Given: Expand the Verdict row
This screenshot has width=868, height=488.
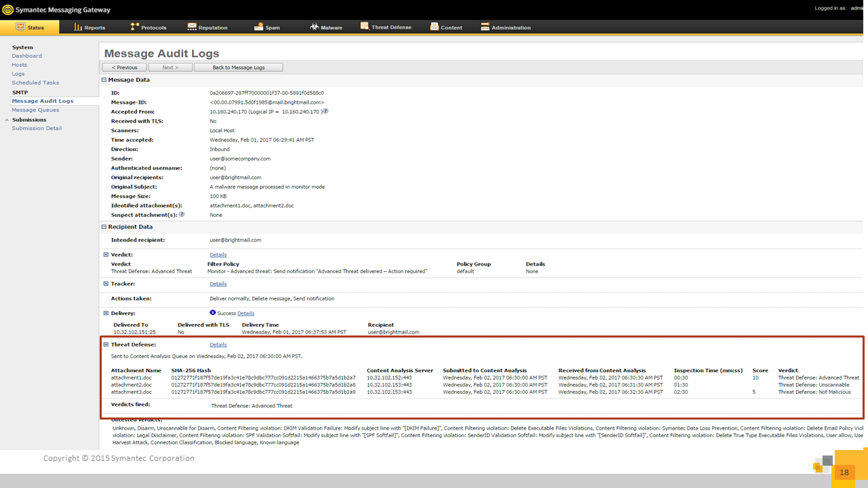Looking at the screenshot, I should click(106, 255).
